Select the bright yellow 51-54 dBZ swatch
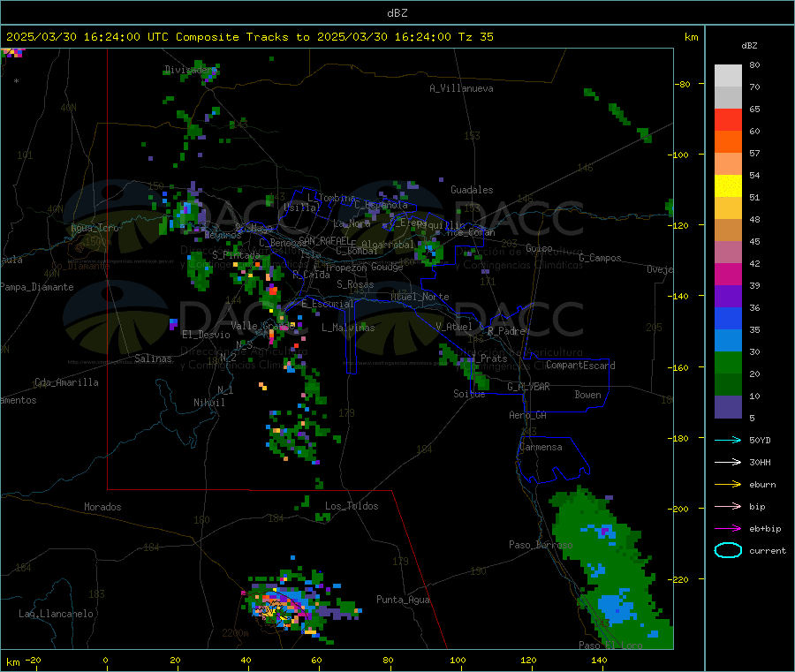Viewport: 795px width, 672px height. pyautogui.click(x=728, y=186)
